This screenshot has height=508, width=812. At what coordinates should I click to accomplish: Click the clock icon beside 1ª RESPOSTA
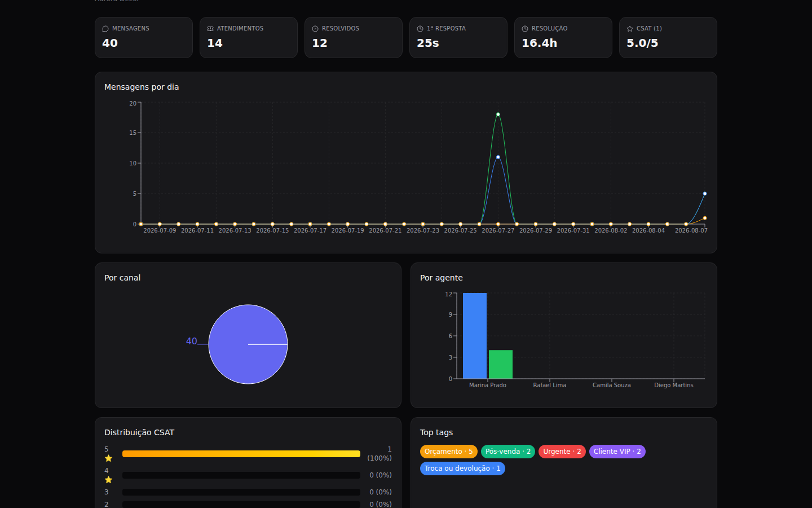point(420,29)
